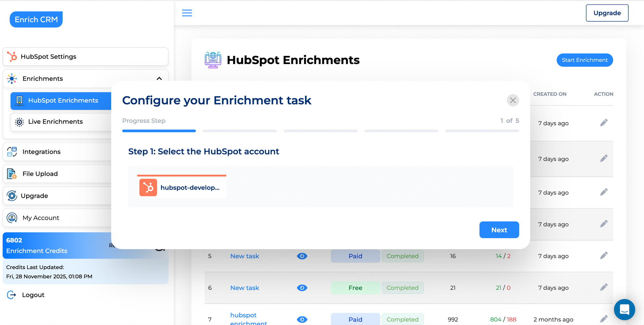Collapse the Enrichments section chevron
This screenshot has width=644, height=325.
[159, 79]
